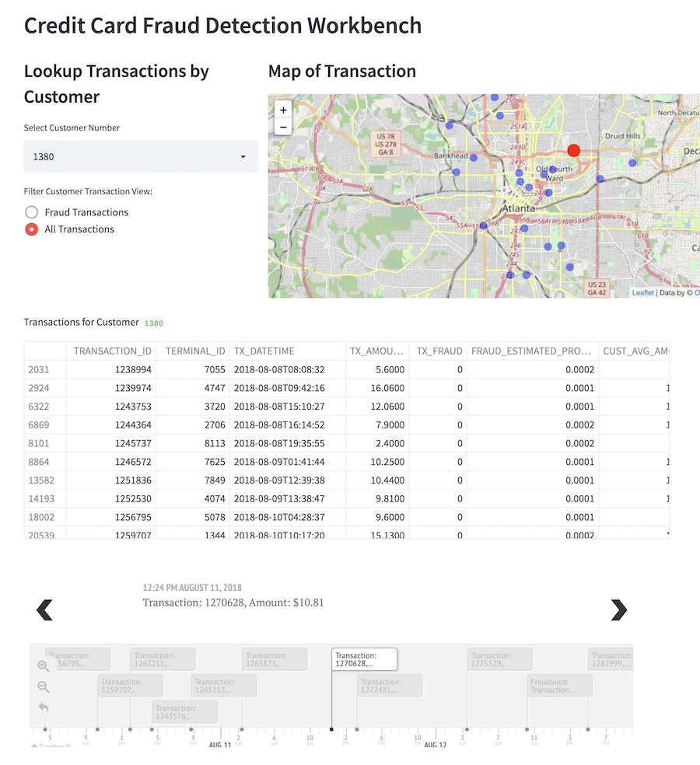Zoom in on the transaction map
700x765 pixels.
click(x=283, y=110)
